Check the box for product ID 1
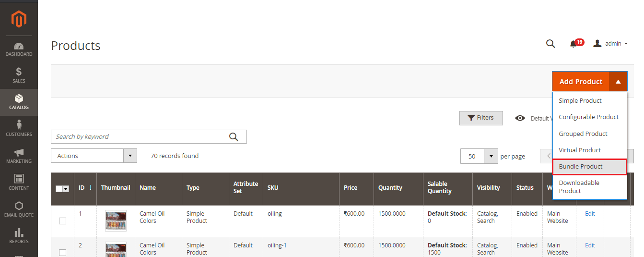The image size is (644, 257). pos(62,221)
